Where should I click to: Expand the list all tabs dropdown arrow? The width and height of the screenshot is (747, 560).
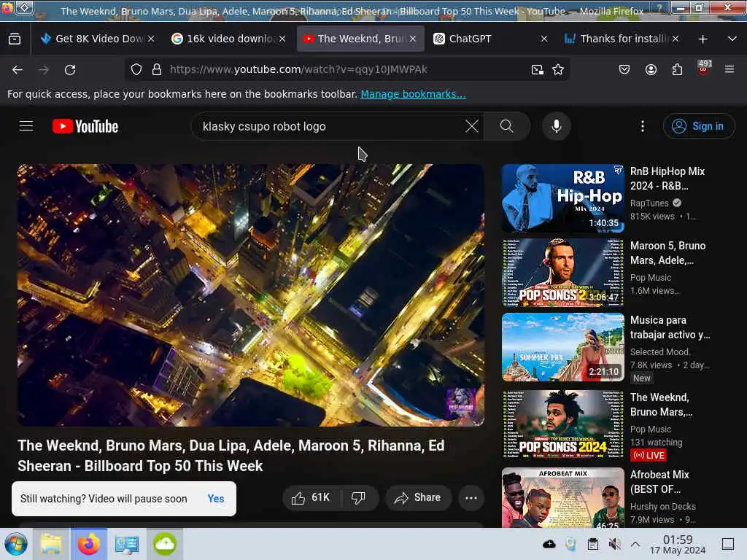coord(732,39)
